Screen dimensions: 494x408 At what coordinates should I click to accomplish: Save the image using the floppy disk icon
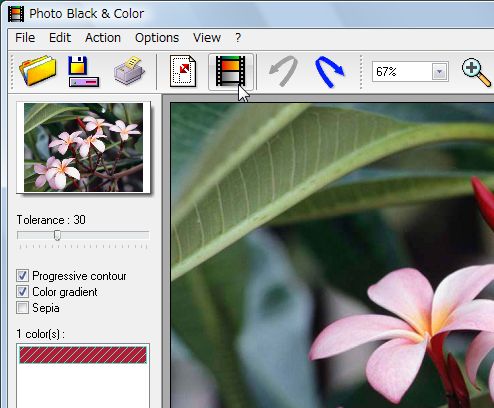(x=83, y=71)
